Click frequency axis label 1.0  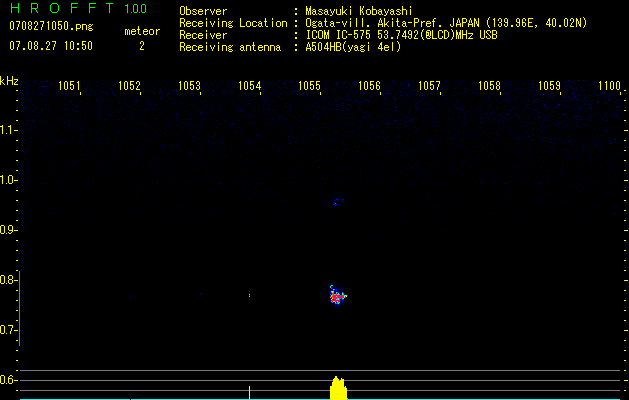pos(8,180)
